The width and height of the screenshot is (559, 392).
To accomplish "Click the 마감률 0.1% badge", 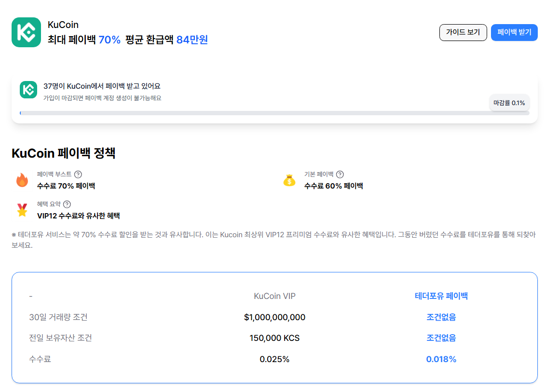I will (509, 103).
